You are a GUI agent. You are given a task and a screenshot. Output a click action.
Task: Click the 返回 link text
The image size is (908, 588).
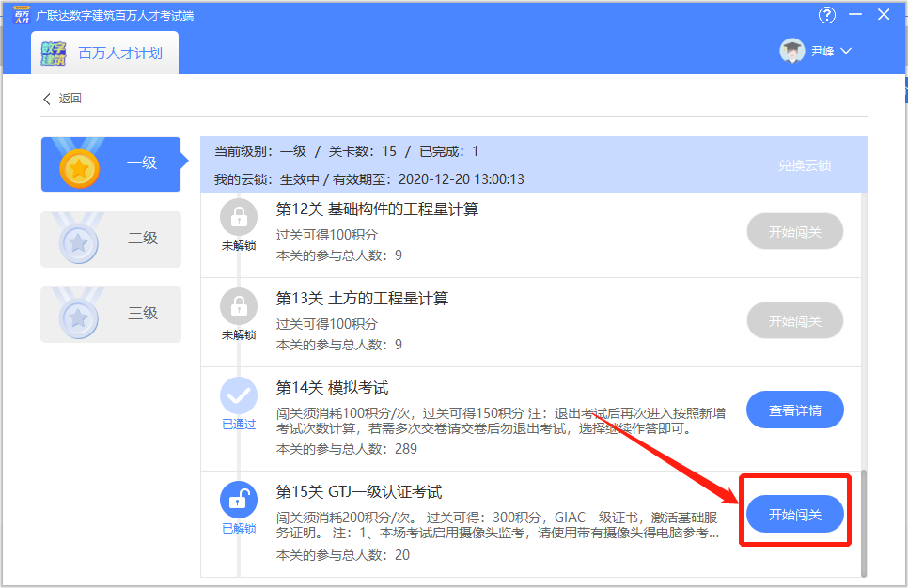(70, 99)
